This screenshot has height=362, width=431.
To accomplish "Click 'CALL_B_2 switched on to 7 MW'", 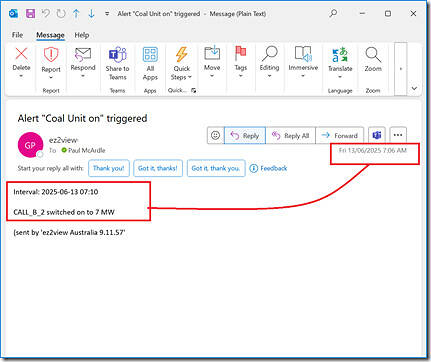I will 64,212.
